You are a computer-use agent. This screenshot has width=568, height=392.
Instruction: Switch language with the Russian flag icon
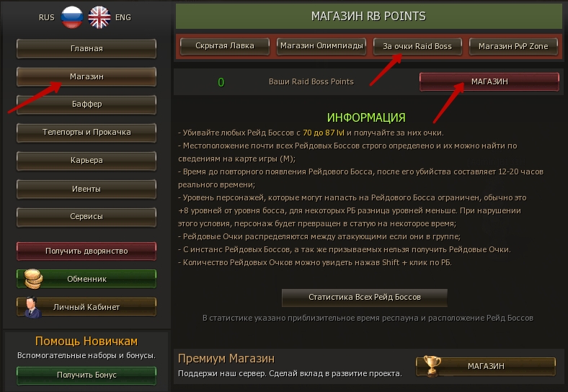click(71, 17)
